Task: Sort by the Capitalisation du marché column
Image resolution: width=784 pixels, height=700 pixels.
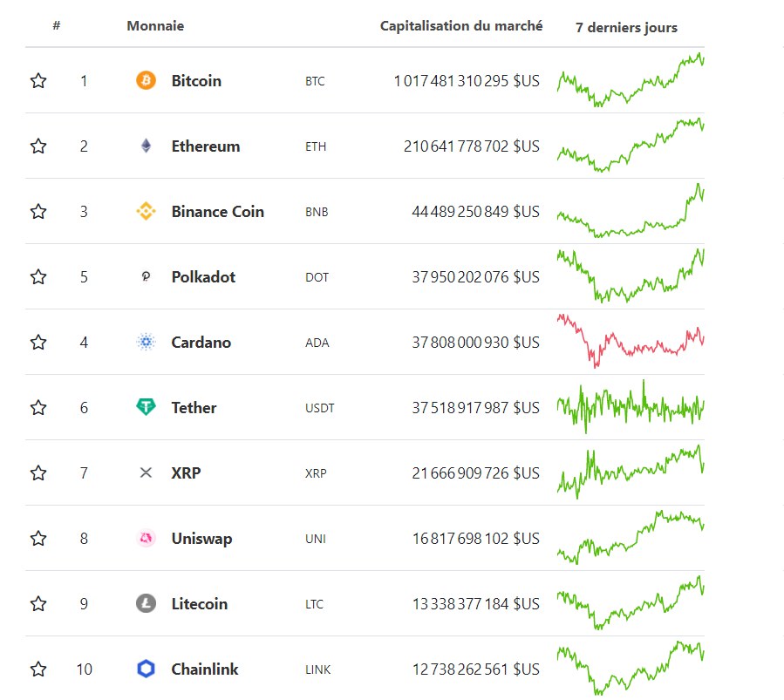Action: click(x=460, y=25)
